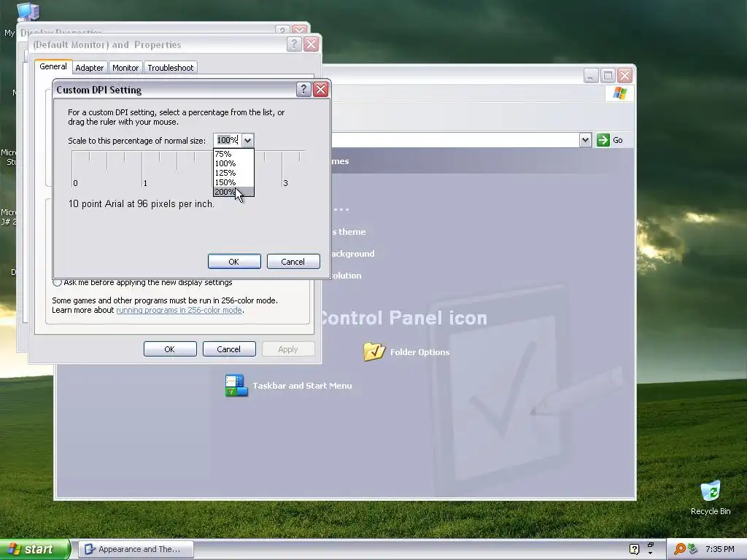The width and height of the screenshot is (747, 560).
Task: Click the second system tray icon
Action: pyautogui.click(x=693, y=550)
